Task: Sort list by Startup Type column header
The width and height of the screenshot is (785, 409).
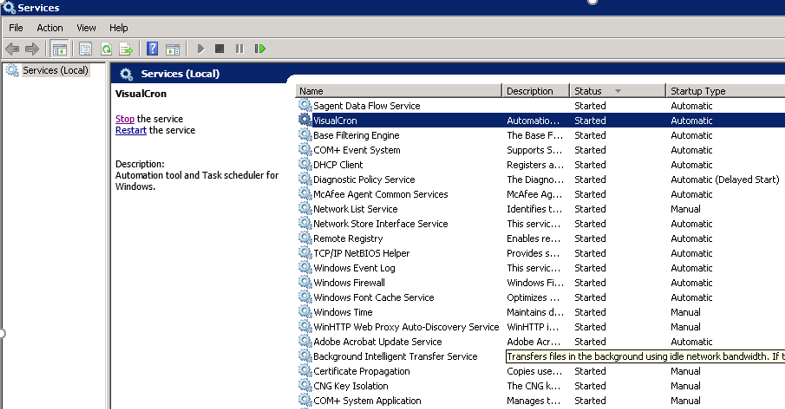Action: click(700, 91)
